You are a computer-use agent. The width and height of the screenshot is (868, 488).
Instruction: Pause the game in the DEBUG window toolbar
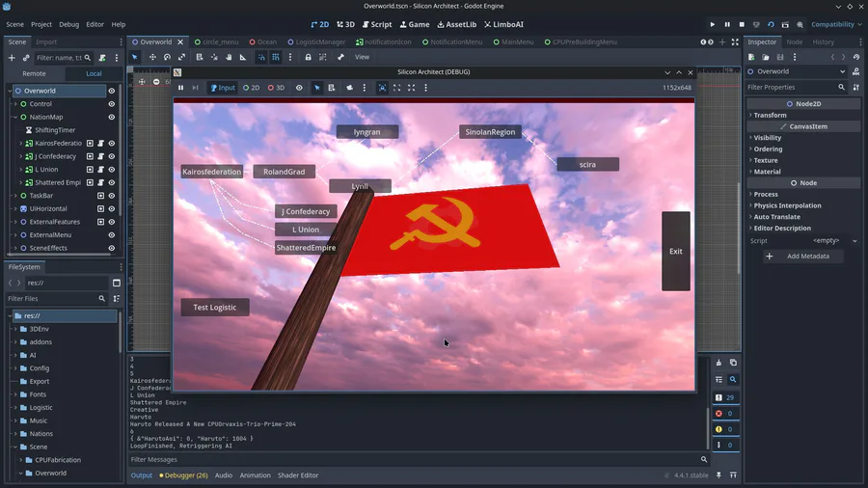[181, 88]
